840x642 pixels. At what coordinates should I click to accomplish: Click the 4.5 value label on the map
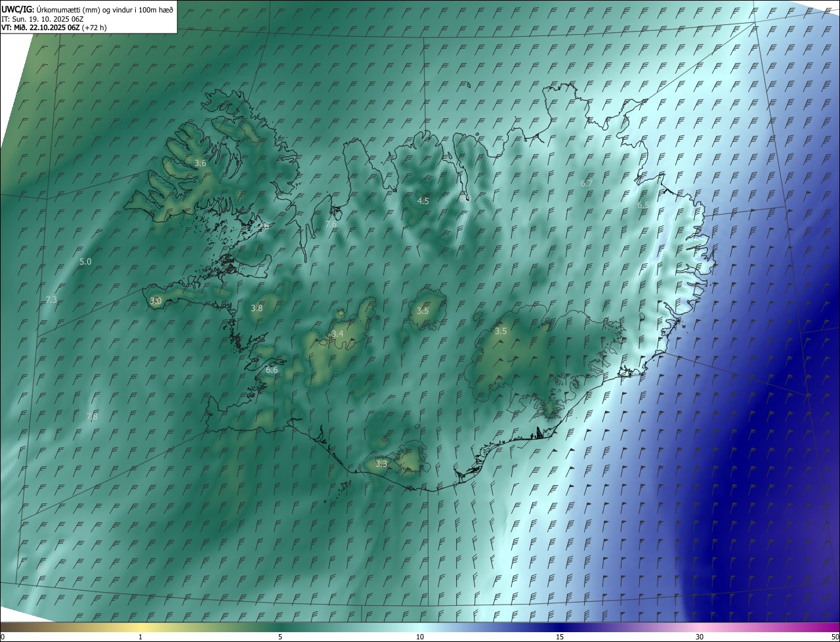click(x=423, y=201)
